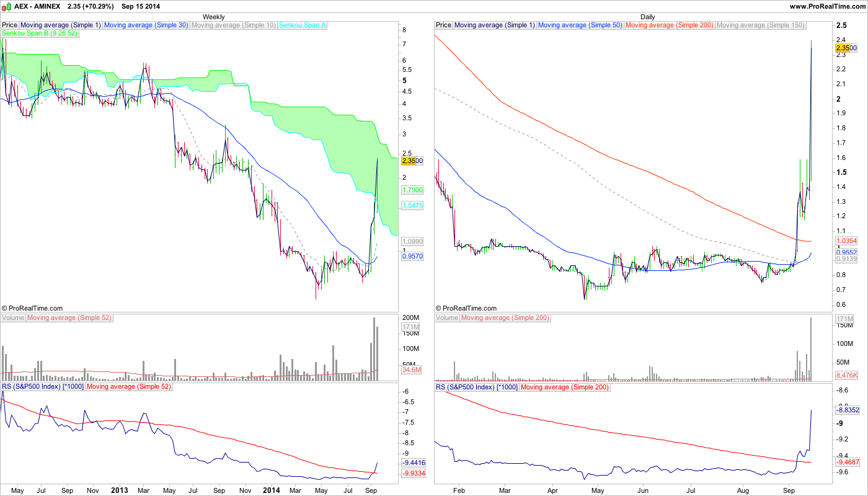Click the 2013 label on Weekly time axis
The height and width of the screenshot is (496, 868).
click(x=119, y=490)
